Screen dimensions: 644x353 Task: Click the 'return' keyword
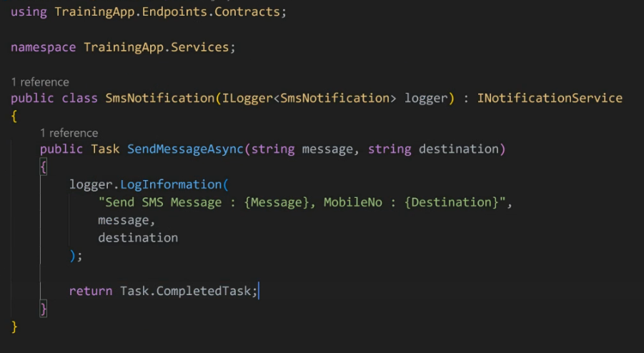(x=90, y=291)
